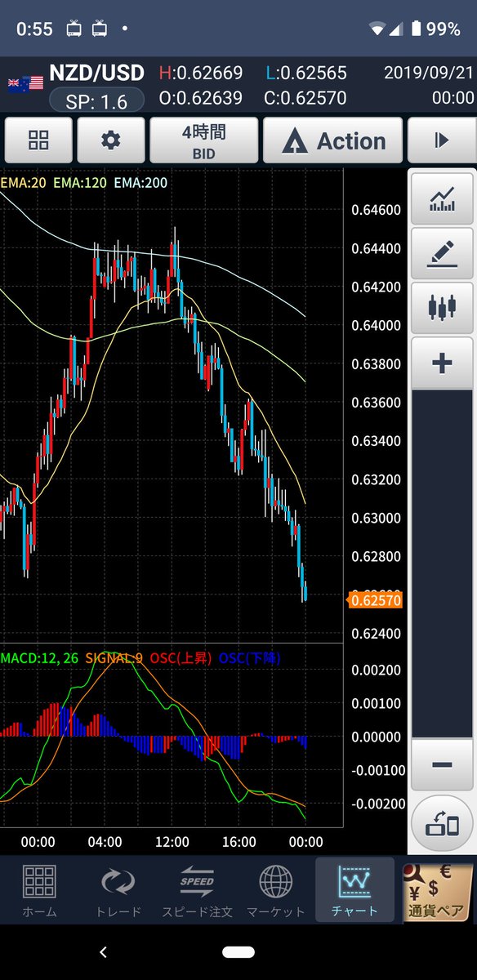Tap the NZD/USD currency pair name
The height and width of the screenshot is (980, 477).
coord(96,73)
